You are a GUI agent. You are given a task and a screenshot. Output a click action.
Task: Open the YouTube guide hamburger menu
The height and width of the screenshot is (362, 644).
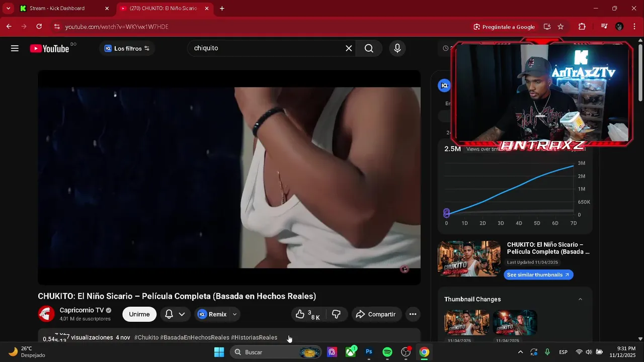tap(15, 48)
